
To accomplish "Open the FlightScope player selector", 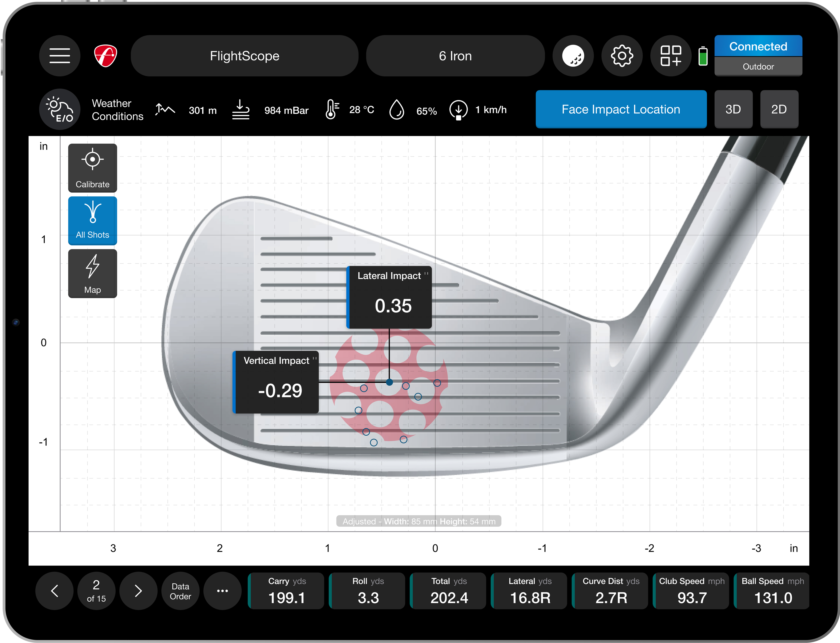I will [x=245, y=56].
